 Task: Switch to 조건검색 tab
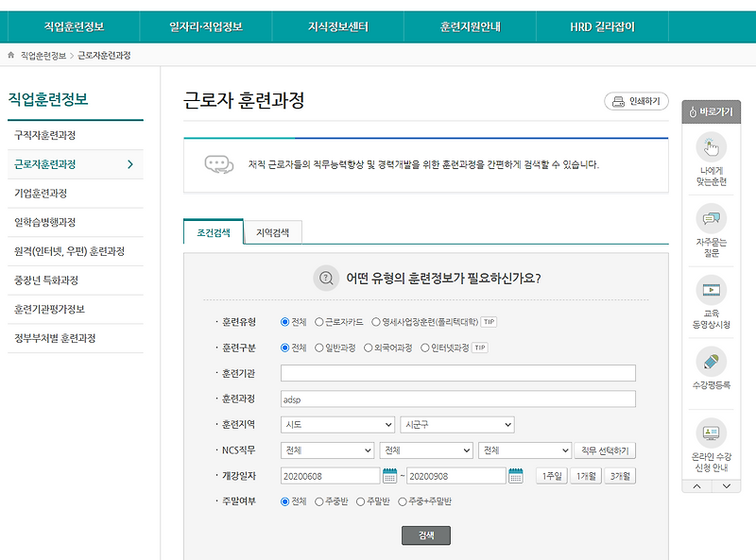[214, 232]
